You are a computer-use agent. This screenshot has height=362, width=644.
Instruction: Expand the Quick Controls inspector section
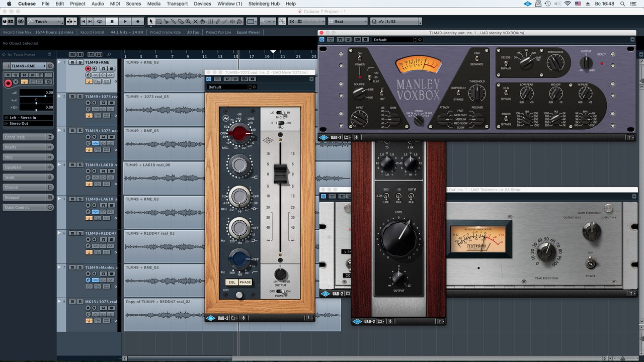coord(27,208)
